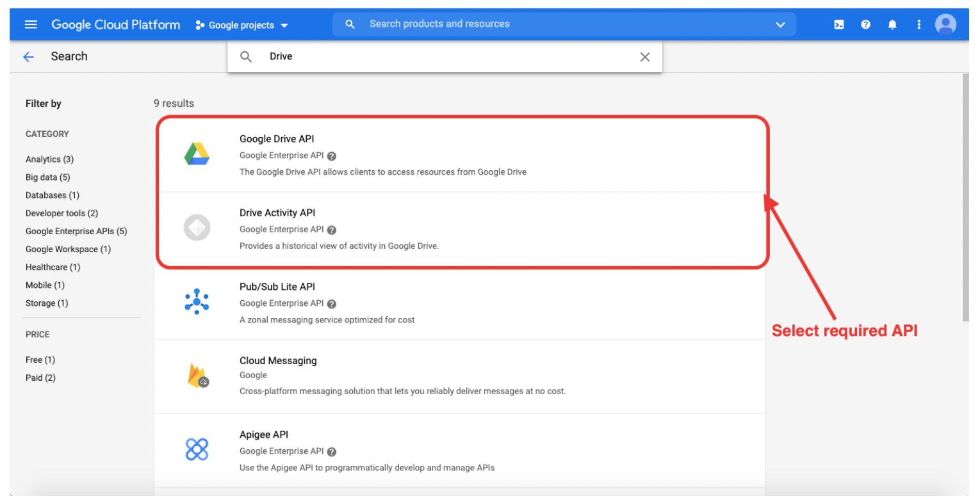Click 'A zonal messaging service optimized for cost'

click(x=327, y=320)
